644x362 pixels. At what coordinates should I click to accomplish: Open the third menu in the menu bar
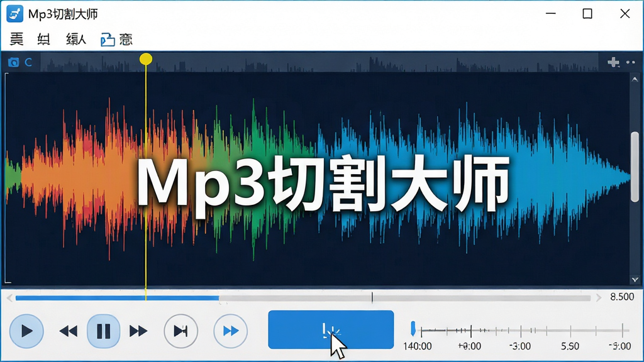[x=76, y=40]
